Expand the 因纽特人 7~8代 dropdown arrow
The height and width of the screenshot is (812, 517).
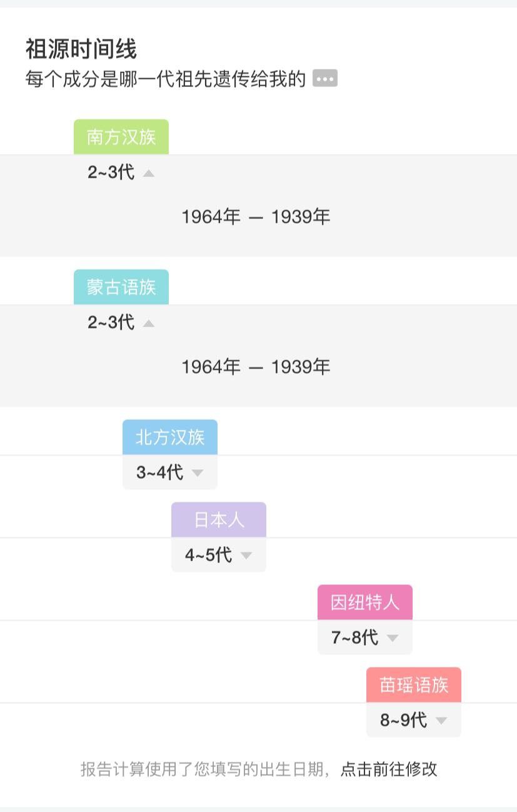[392, 638]
